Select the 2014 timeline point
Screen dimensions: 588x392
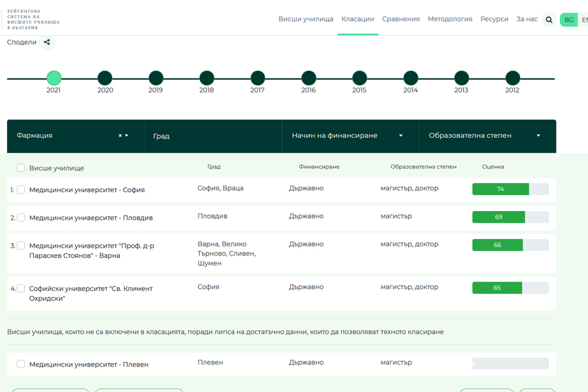click(411, 78)
